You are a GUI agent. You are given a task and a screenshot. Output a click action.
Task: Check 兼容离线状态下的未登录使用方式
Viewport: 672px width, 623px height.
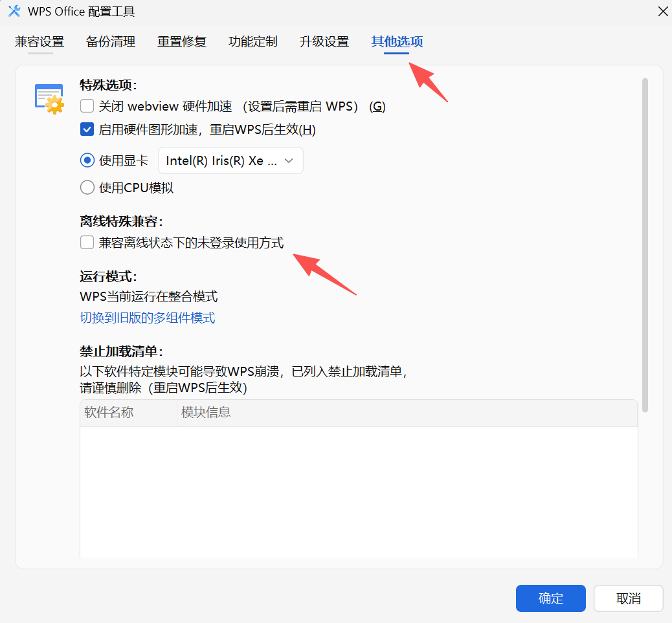pyautogui.click(x=86, y=242)
